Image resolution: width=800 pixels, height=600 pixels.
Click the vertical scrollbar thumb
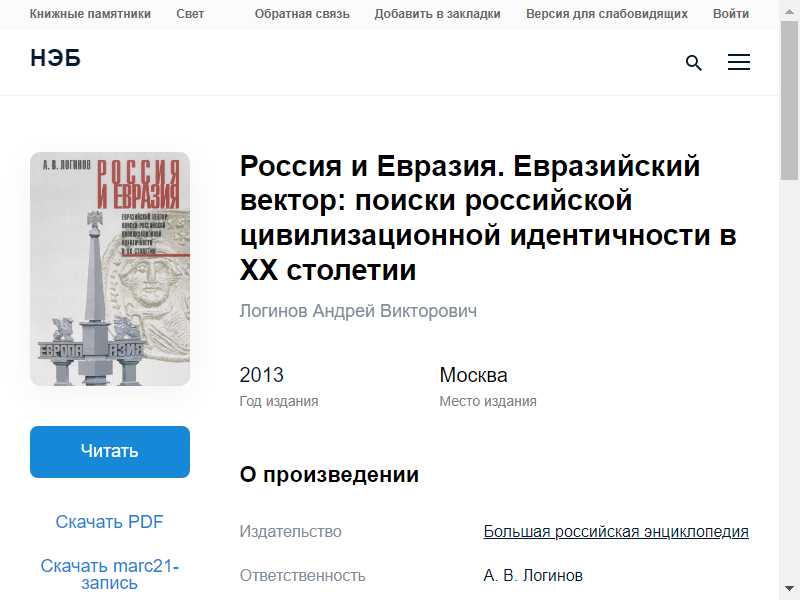click(x=790, y=101)
